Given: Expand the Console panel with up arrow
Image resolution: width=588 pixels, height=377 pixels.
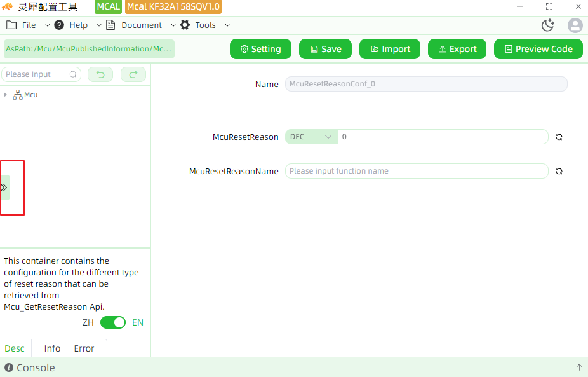Looking at the screenshot, I should click(x=579, y=367).
